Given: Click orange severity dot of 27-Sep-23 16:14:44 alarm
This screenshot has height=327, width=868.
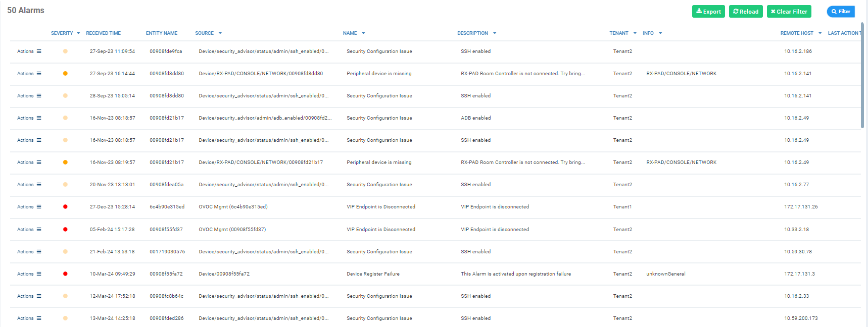Looking at the screenshot, I should point(65,74).
